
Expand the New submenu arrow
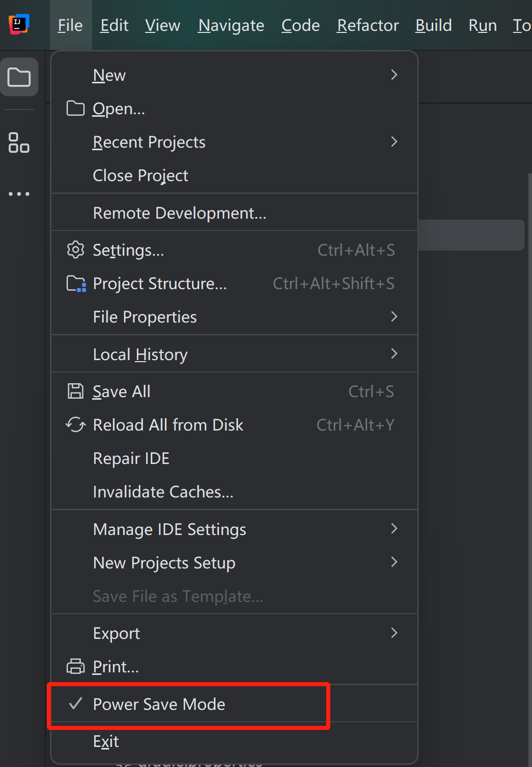[394, 75]
